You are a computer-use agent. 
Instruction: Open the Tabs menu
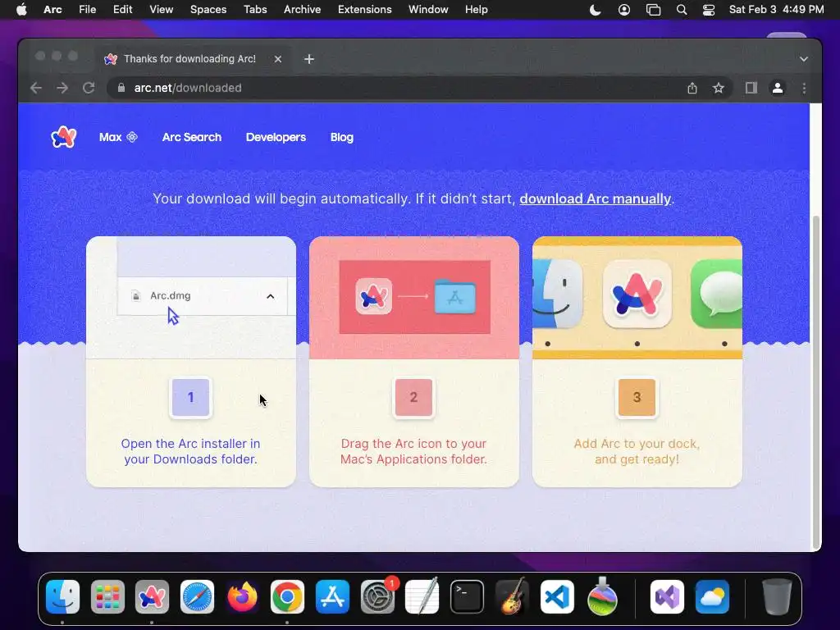pyautogui.click(x=255, y=10)
